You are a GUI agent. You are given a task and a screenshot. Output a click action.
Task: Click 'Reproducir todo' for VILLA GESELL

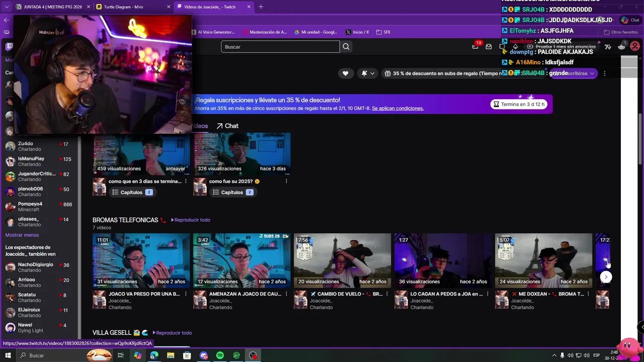click(172, 333)
